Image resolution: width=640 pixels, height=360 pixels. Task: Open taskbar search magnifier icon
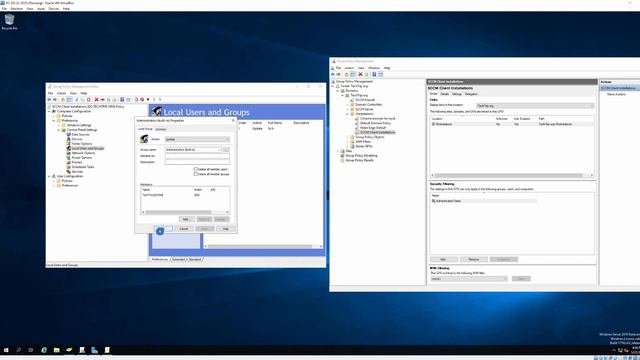click(x=18, y=350)
